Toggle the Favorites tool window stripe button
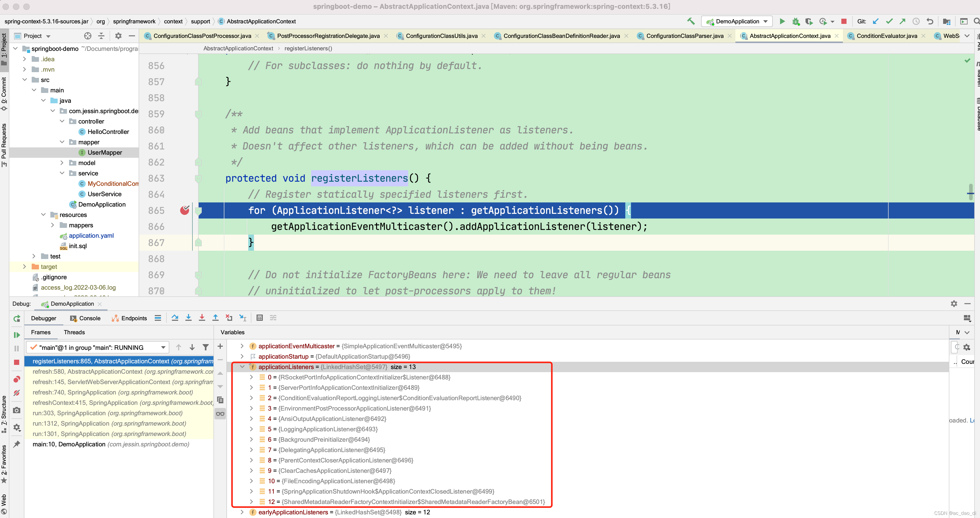 tap(4, 464)
